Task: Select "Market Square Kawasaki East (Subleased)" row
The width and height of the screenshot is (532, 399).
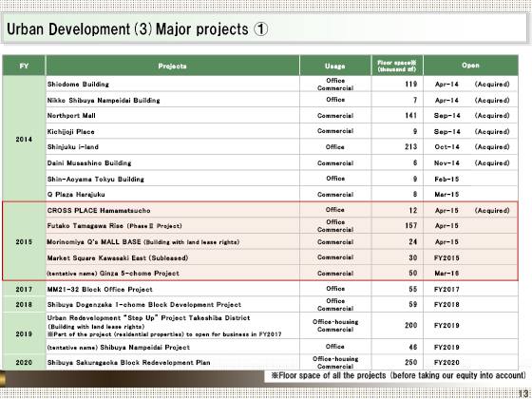Action: (260, 257)
